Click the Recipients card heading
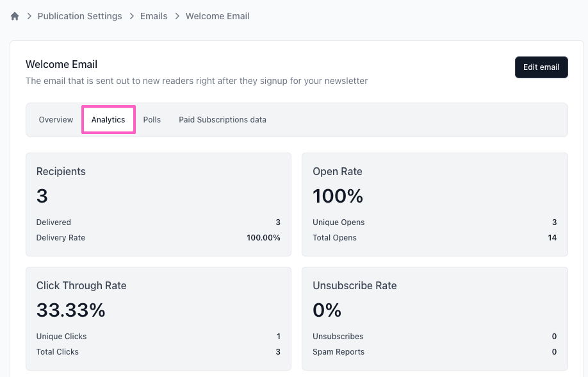The image size is (588, 377). [x=61, y=171]
